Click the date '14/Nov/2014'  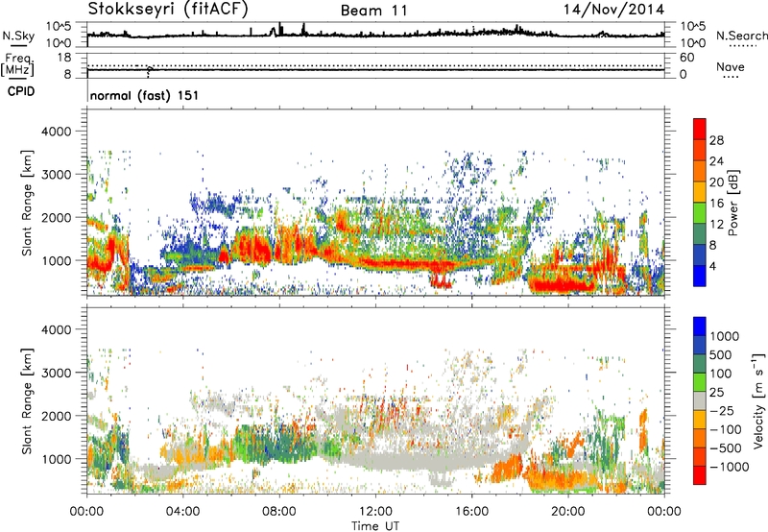pos(613,10)
